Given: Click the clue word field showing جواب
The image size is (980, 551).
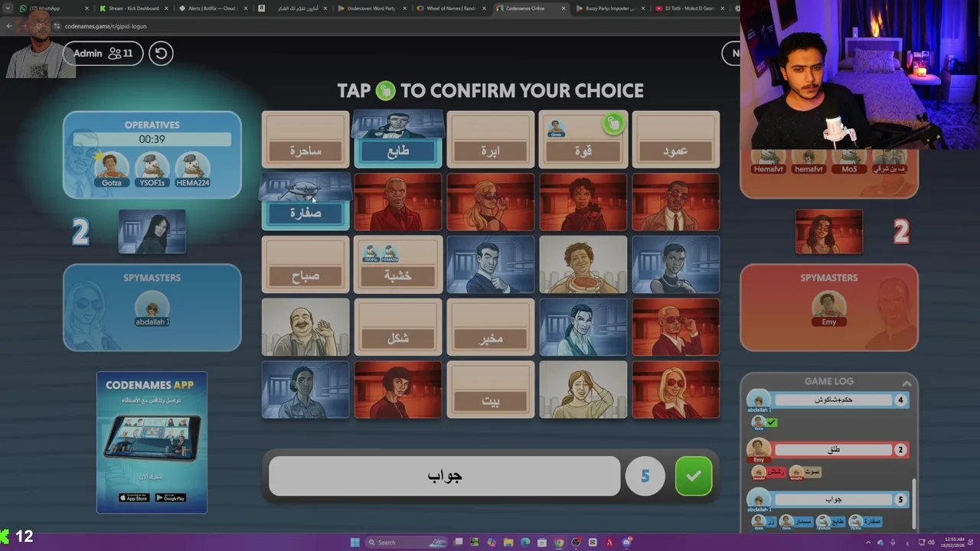Looking at the screenshot, I should [445, 476].
